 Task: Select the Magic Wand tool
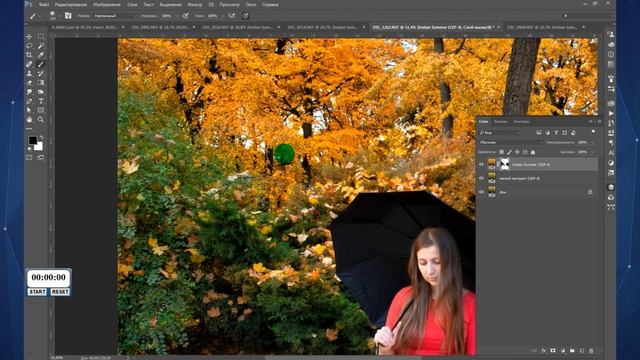[41, 46]
